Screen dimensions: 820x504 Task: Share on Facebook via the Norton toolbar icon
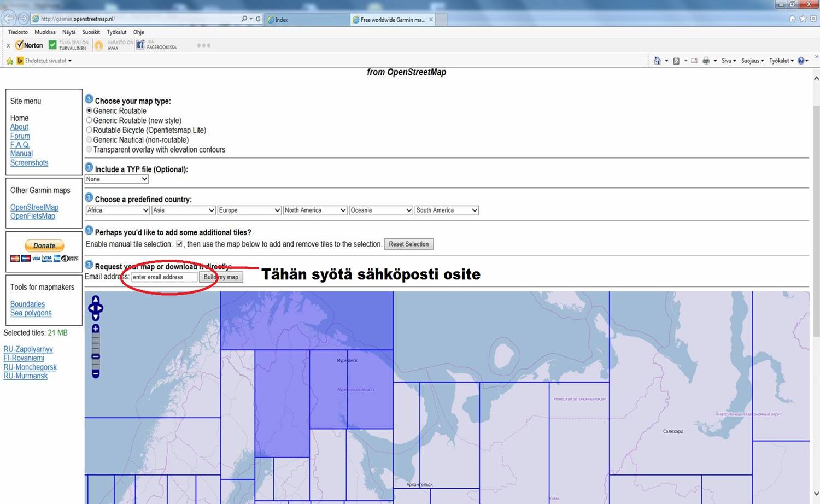[x=140, y=45]
